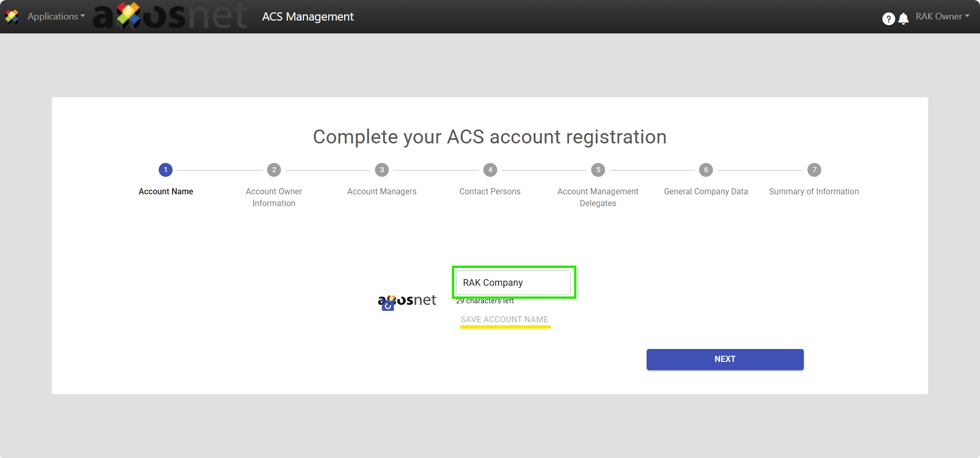This screenshot has height=458, width=980.
Task: Click the blue camera upload logo icon
Action: tap(388, 306)
